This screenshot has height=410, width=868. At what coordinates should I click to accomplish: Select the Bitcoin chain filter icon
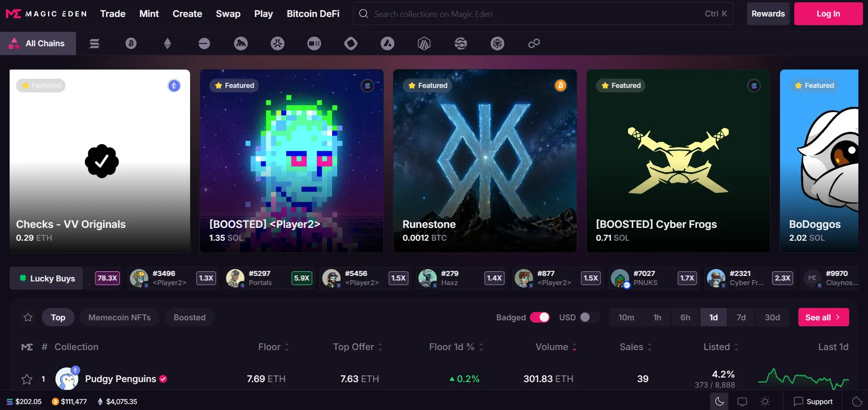(x=131, y=43)
